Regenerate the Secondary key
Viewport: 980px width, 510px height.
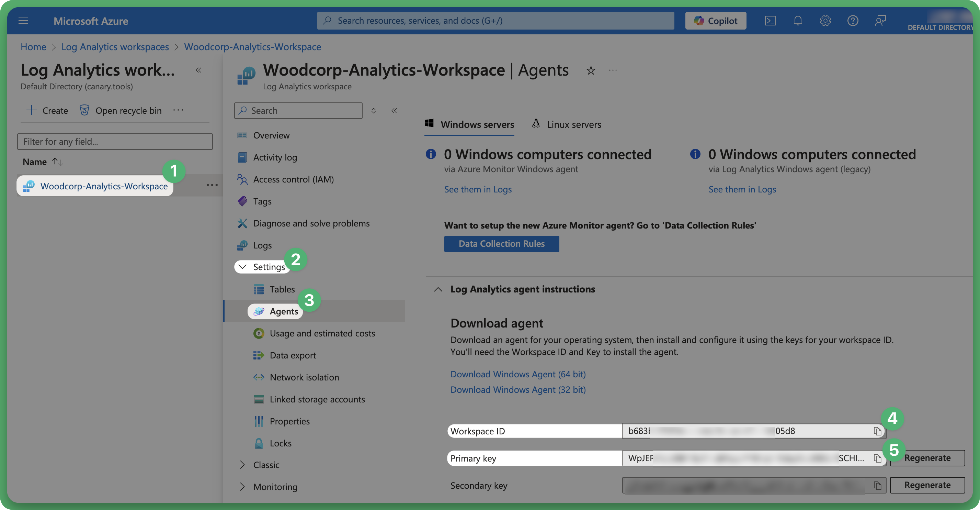point(927,485)
